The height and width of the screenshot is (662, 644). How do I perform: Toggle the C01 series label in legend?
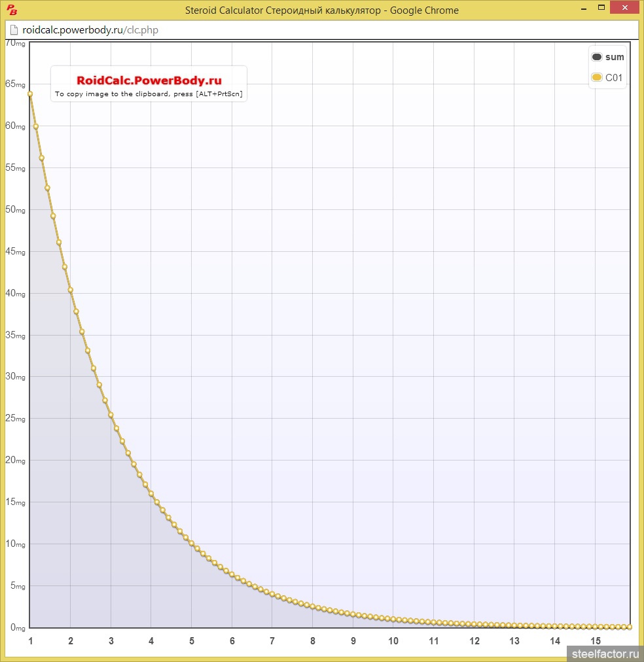pyautogui.click(x=614, y=78)
